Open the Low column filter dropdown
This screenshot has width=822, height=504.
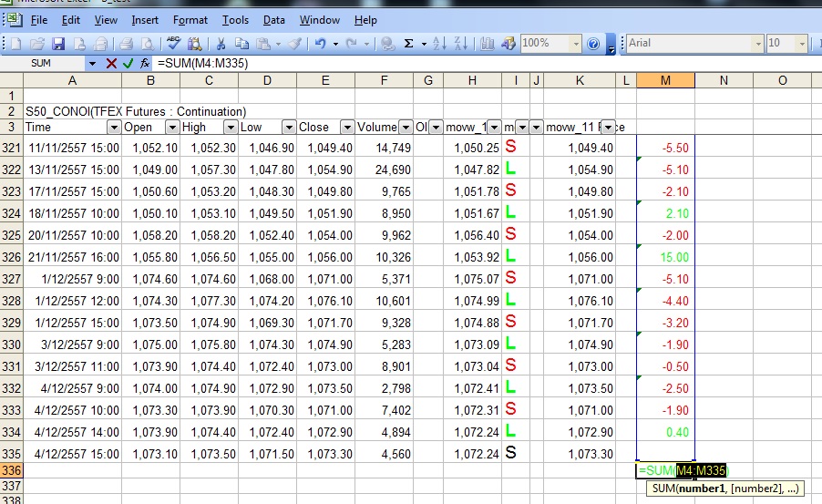tap(288, 128)
